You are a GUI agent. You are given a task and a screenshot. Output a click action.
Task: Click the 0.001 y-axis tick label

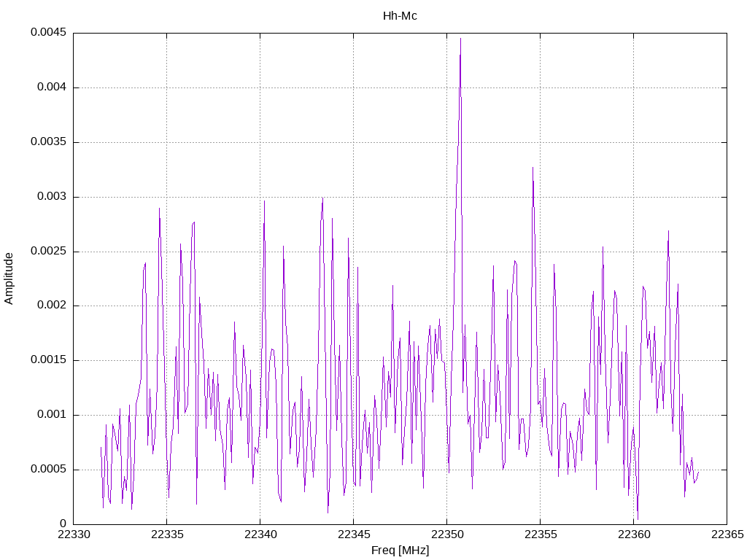coord(51,415)
